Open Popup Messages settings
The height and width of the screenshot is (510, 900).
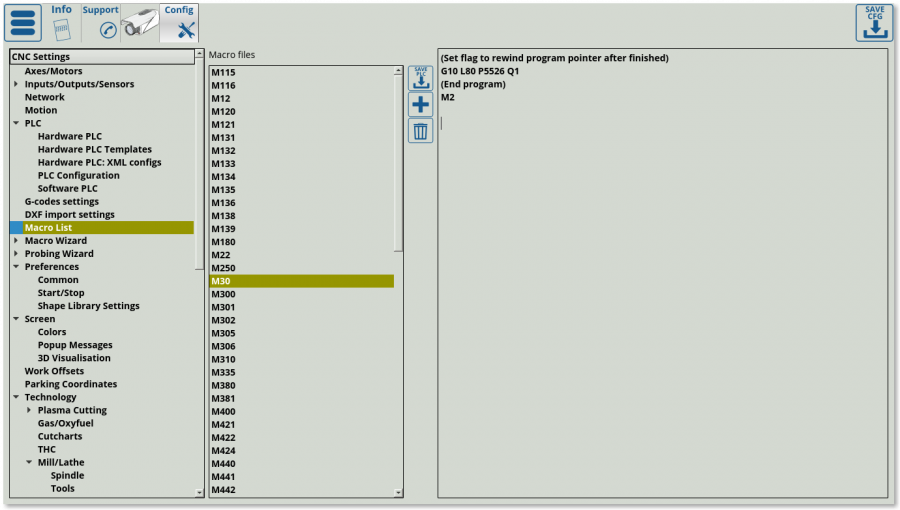75,345
